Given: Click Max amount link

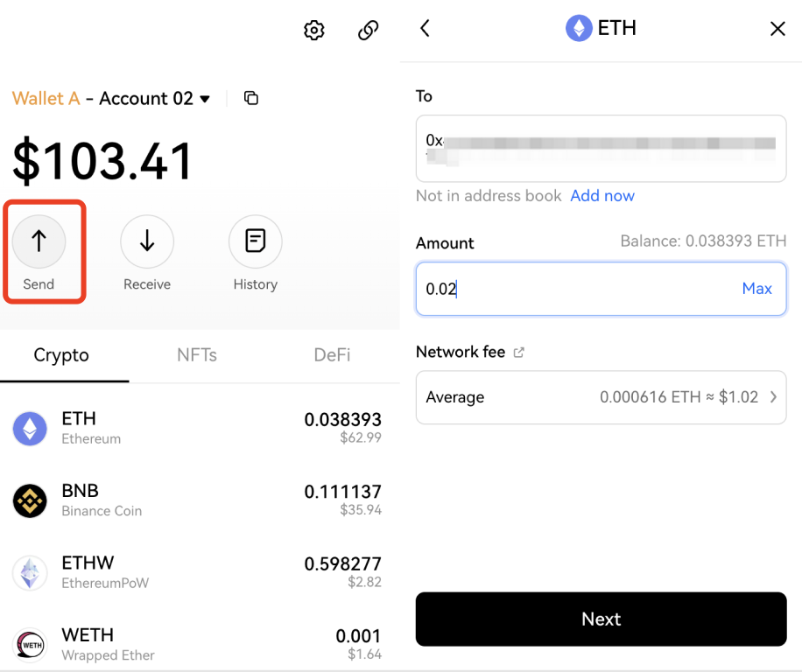Looking at the screenshot, I should pos(756,289).
